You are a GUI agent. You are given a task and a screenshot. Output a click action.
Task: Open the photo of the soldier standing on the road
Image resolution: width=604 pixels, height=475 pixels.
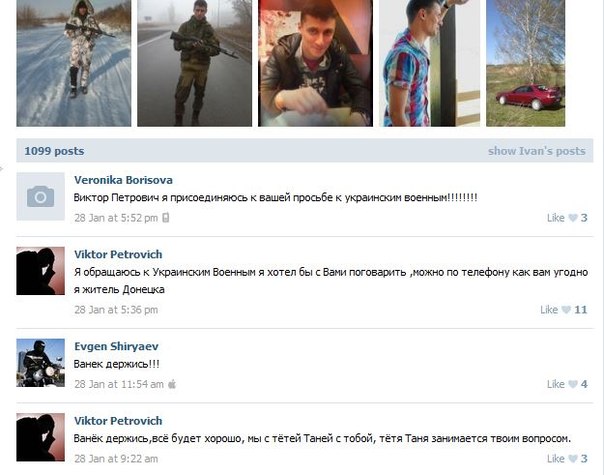pyautogui.click(x=195, y=63)
